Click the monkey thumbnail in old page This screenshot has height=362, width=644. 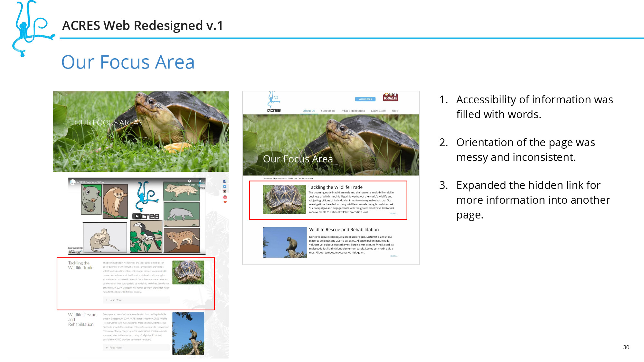click(188, 333)
